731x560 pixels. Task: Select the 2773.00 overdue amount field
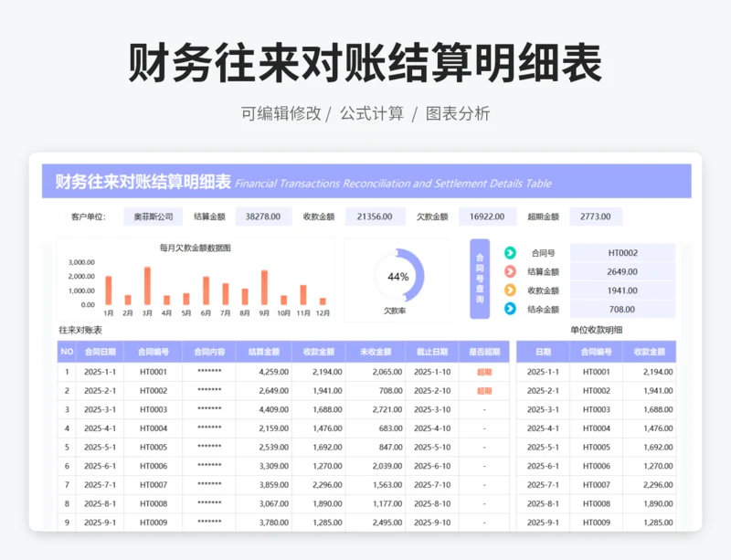pos(596,217)
